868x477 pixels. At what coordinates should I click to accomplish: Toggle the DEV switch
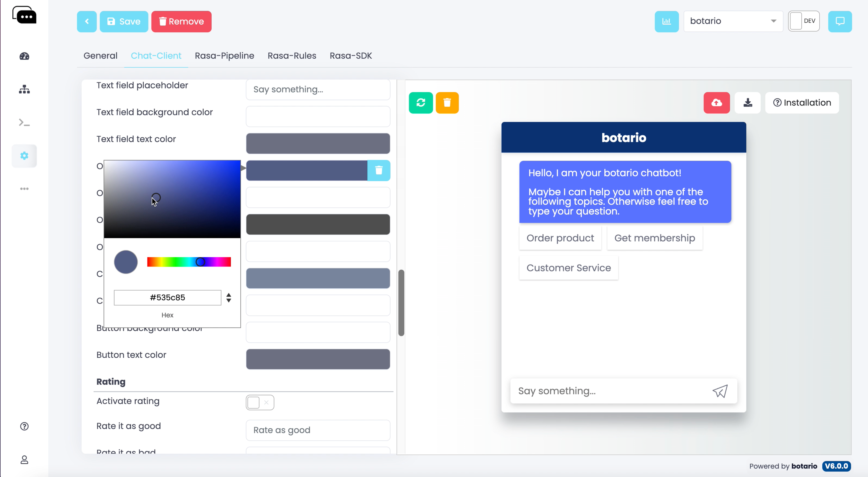click(796, 21)
